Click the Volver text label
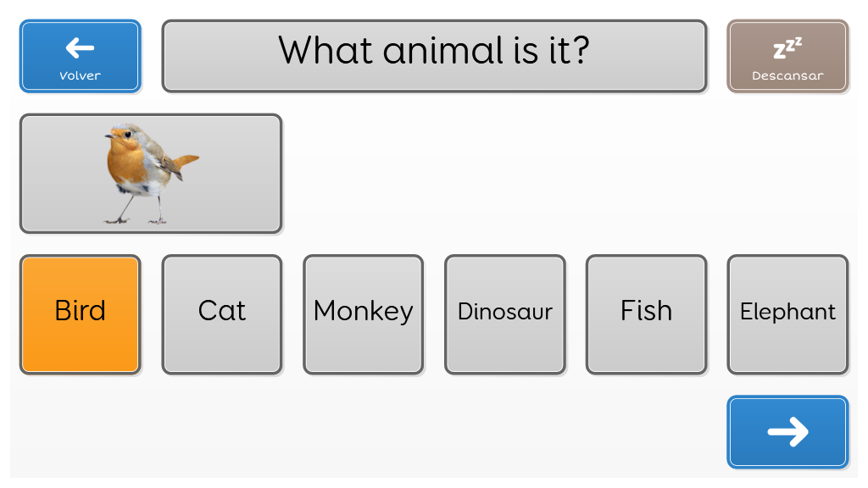The image size is (868, 488). 81,75
